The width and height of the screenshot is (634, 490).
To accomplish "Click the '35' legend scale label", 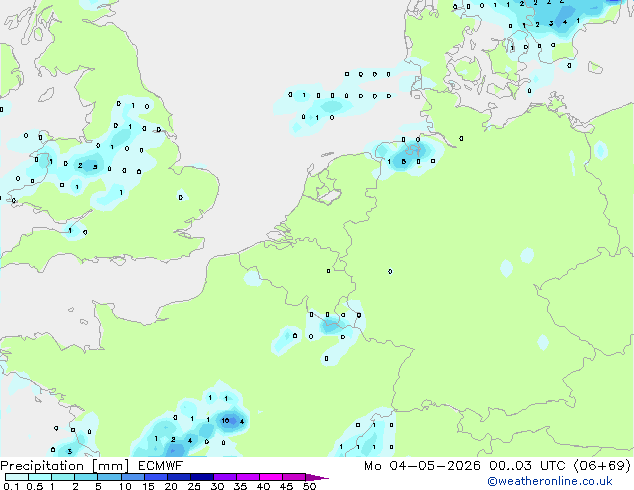I will (240, 486).
